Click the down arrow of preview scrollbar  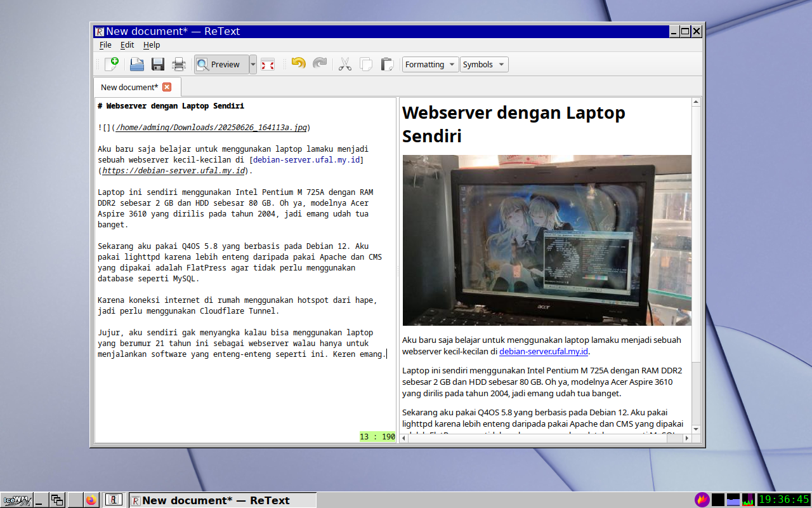[x=696, y=429]
